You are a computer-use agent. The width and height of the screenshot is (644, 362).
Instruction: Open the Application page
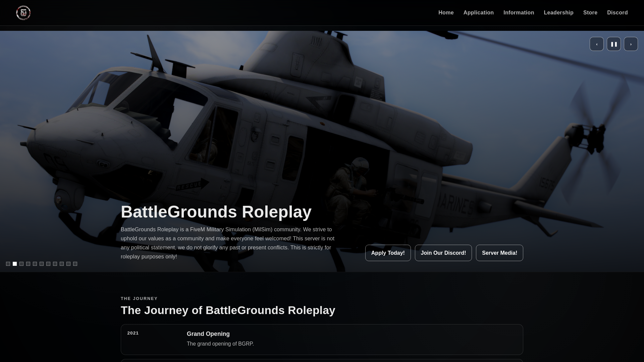coord(479,13)
